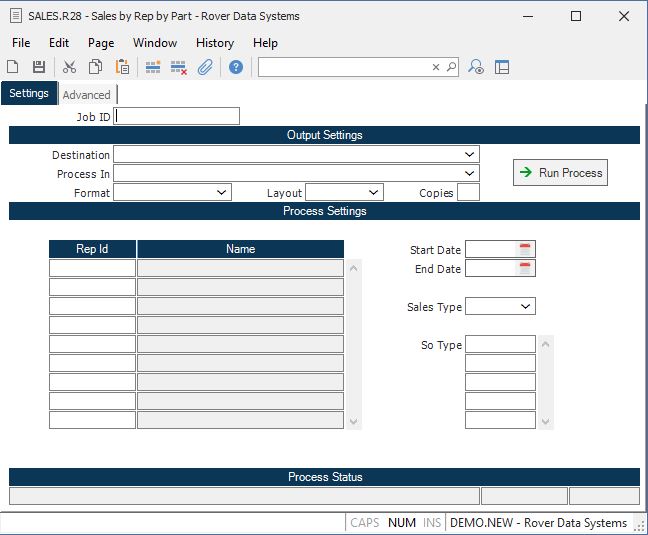Screen dimensions: 648x535
Task: Expand the Destination dropdown
Action: (x=470, y=155)
